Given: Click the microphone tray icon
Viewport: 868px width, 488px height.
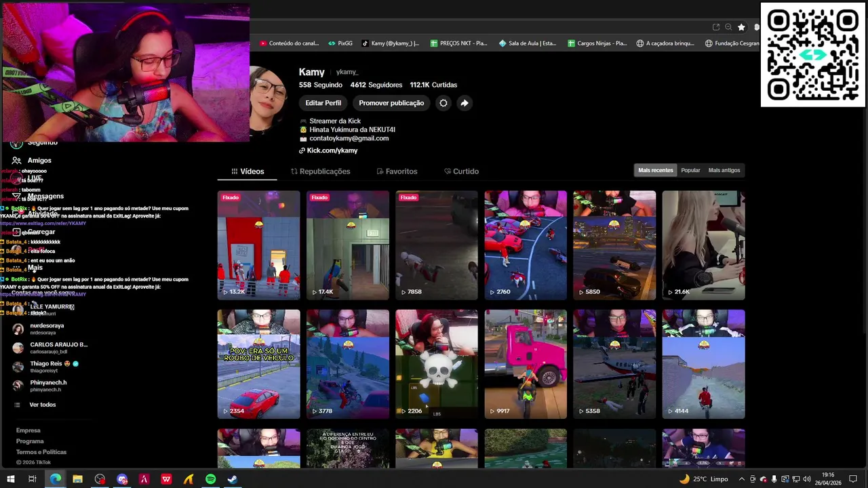Looking at the screenshot, I should click(774, 479).
